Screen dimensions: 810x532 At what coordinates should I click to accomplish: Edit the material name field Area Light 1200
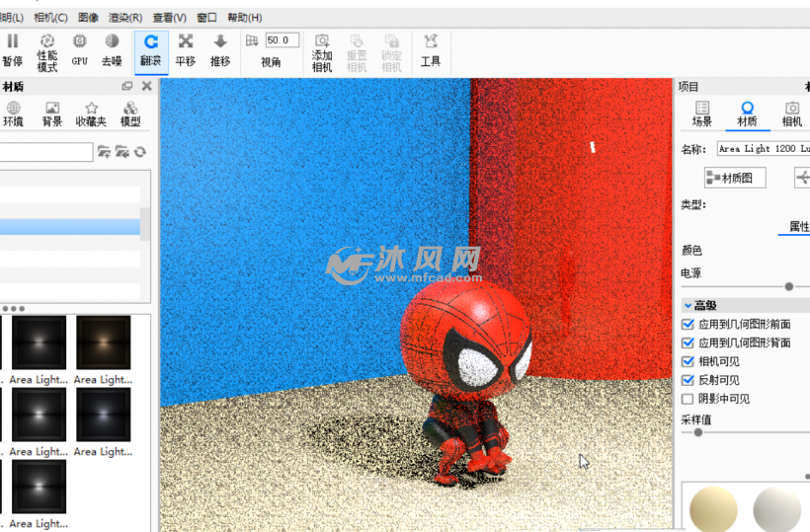764,149
